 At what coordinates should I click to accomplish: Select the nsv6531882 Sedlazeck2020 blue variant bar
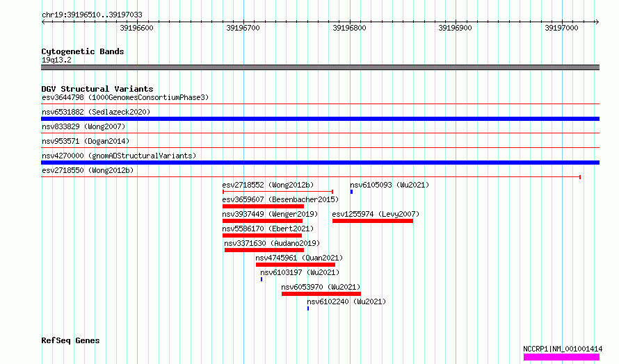pyautogui.click(x=320, y=119)
